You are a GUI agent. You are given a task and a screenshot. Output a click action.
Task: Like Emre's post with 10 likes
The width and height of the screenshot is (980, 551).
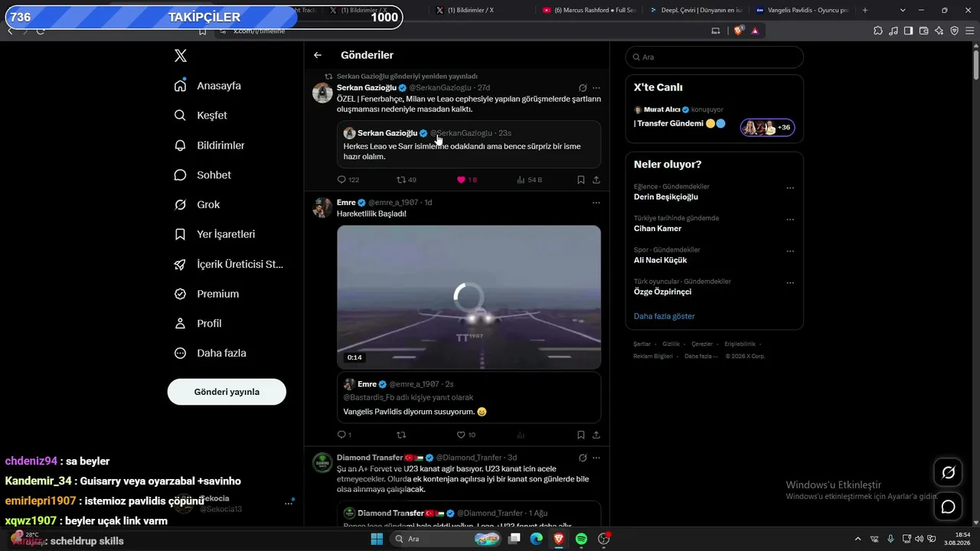465,435
